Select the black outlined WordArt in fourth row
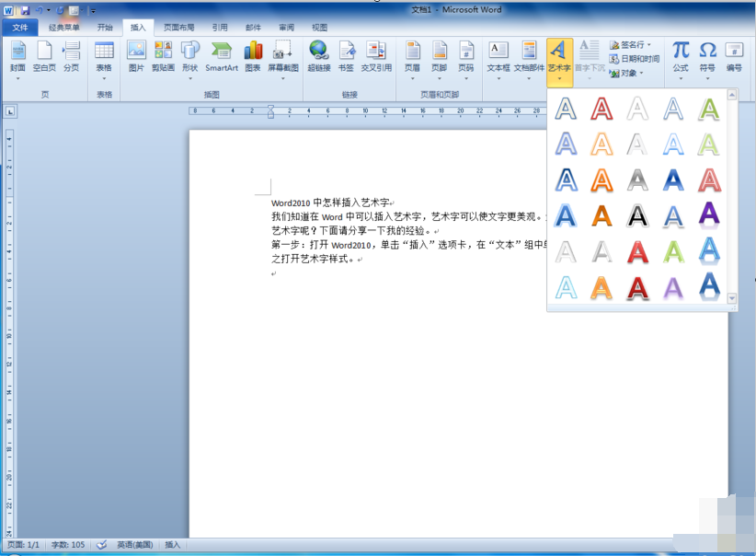This screenshot has height=556, width=756. [x=637, y=215]
